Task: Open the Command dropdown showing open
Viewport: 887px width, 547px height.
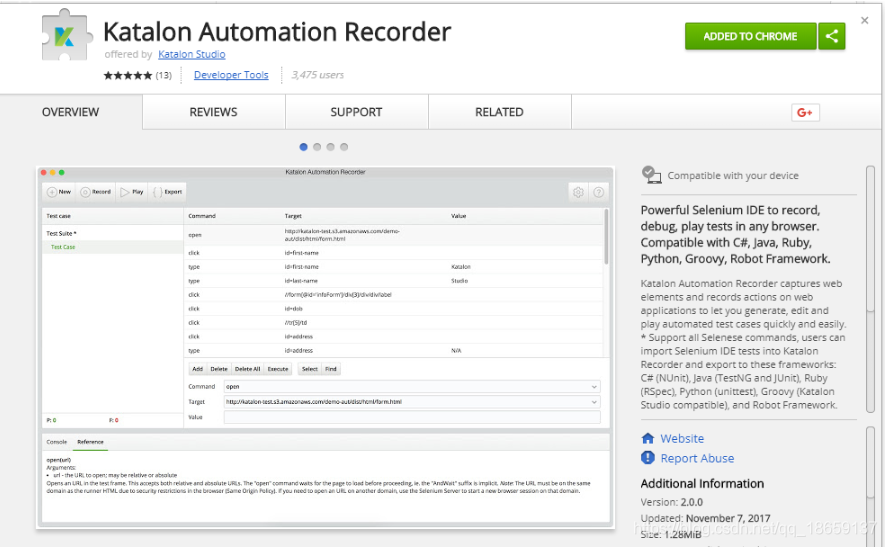Action: coord(412,386)
